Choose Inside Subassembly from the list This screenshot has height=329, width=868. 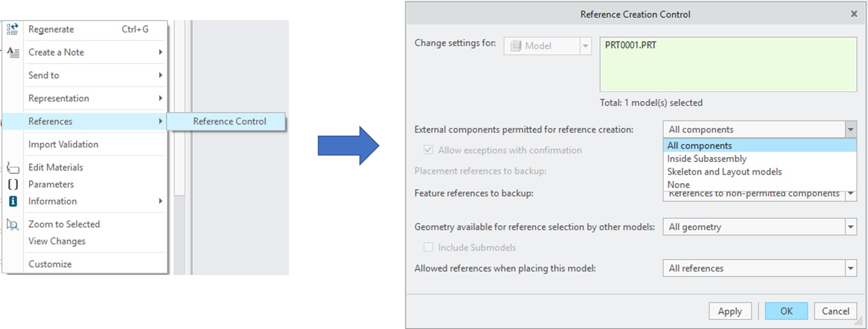(x=707, y=159)
